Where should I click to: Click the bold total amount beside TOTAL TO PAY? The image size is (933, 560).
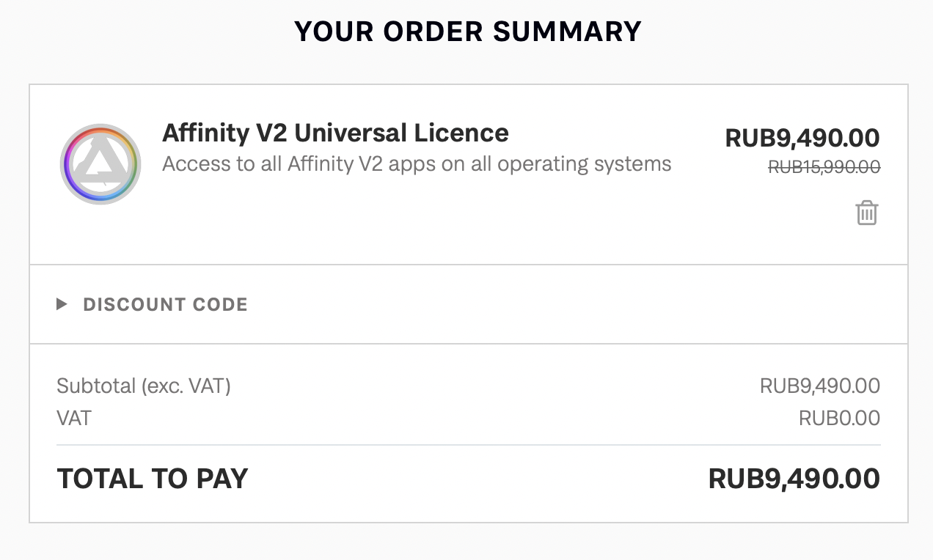click(x=794, y=479)
